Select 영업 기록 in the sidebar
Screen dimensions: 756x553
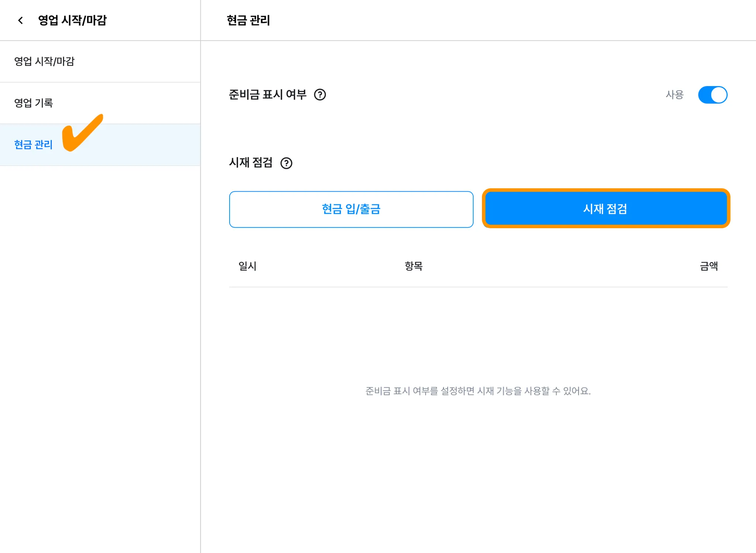34,103
